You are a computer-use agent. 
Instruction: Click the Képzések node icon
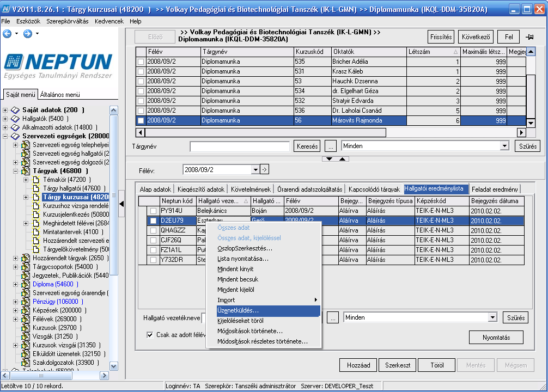26,310
